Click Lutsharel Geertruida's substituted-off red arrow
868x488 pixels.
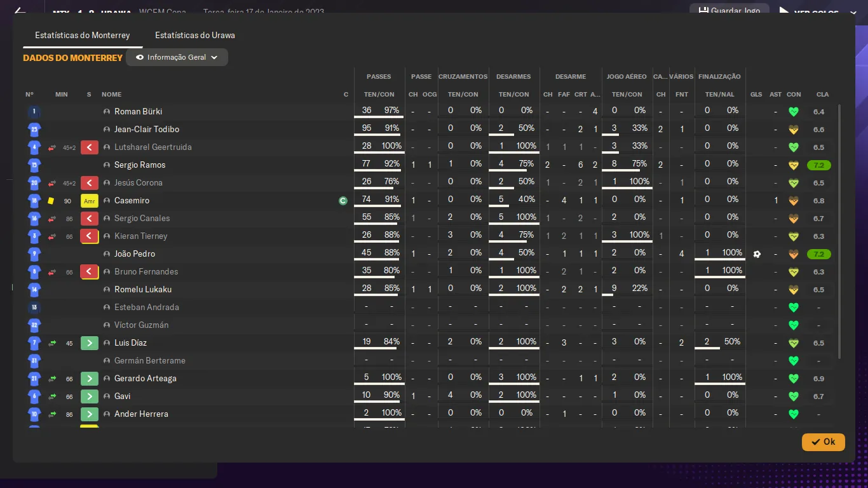point(52,147)
